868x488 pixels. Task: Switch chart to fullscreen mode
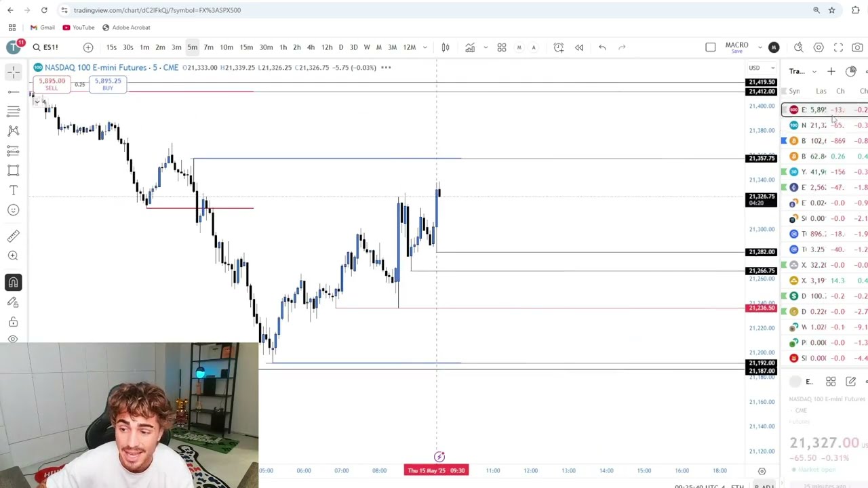839,47
